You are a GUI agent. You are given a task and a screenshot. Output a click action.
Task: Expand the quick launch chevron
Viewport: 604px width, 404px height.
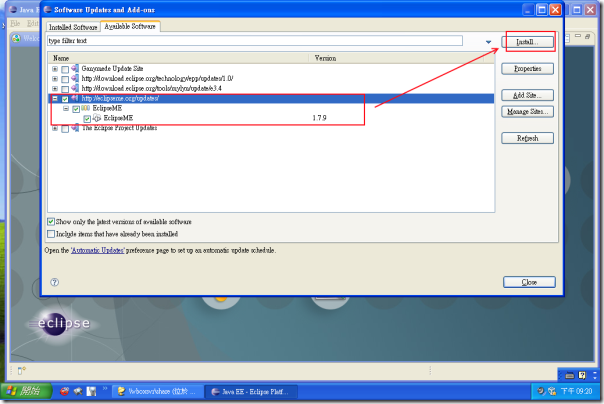[x=105, y=389]
